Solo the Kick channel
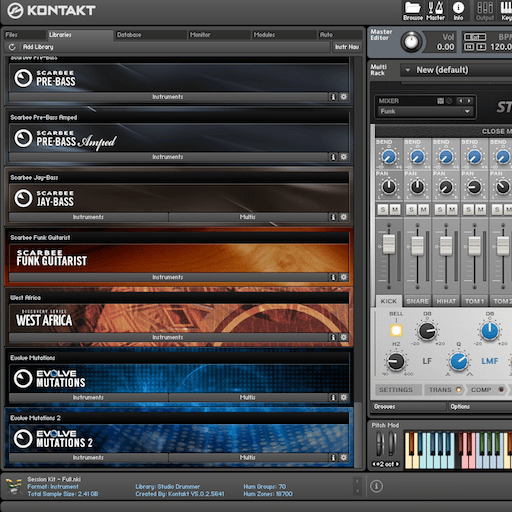Image resolution: width=512 pixels, height=512 pixels. point(383,210)
